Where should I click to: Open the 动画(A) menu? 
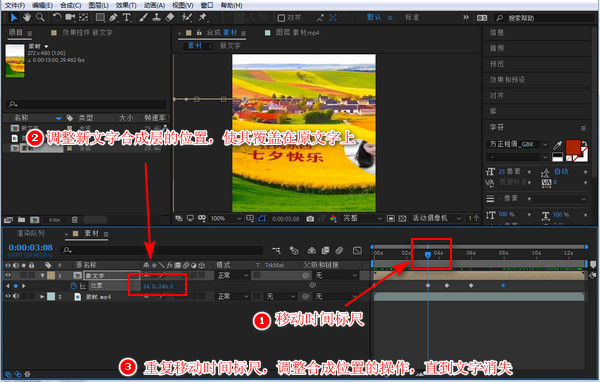click(x=154, y=5)
